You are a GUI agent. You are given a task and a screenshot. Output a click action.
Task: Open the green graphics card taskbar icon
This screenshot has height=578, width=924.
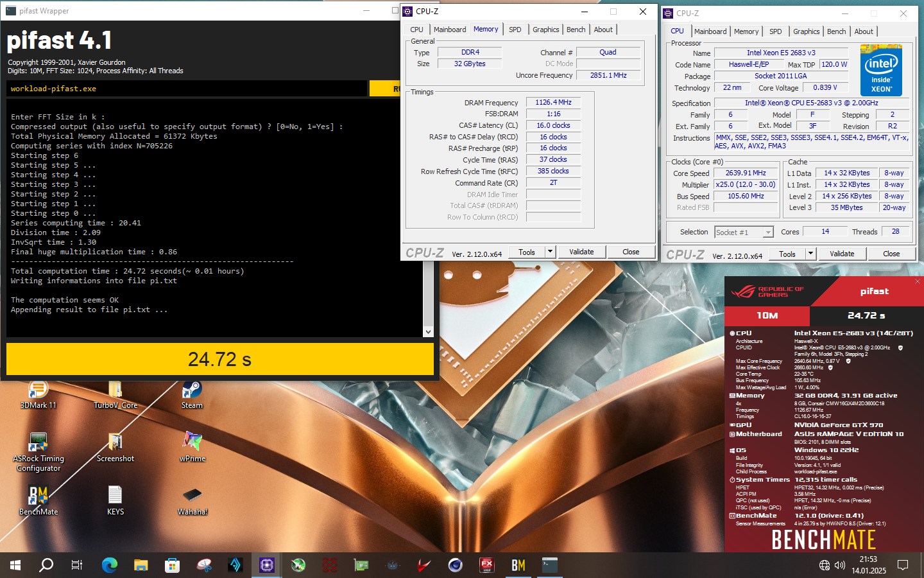point(361,565)
